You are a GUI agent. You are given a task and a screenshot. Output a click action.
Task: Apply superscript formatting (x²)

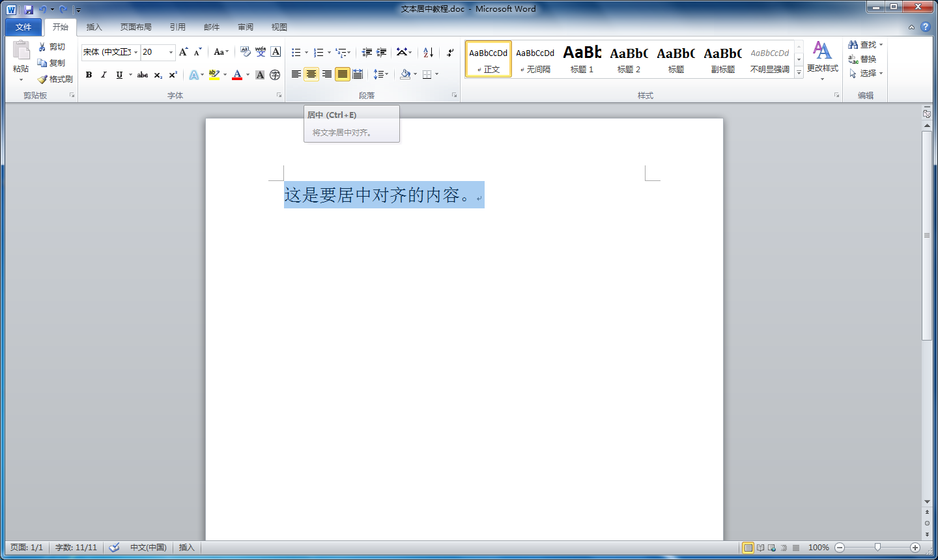tap(173, 75)
